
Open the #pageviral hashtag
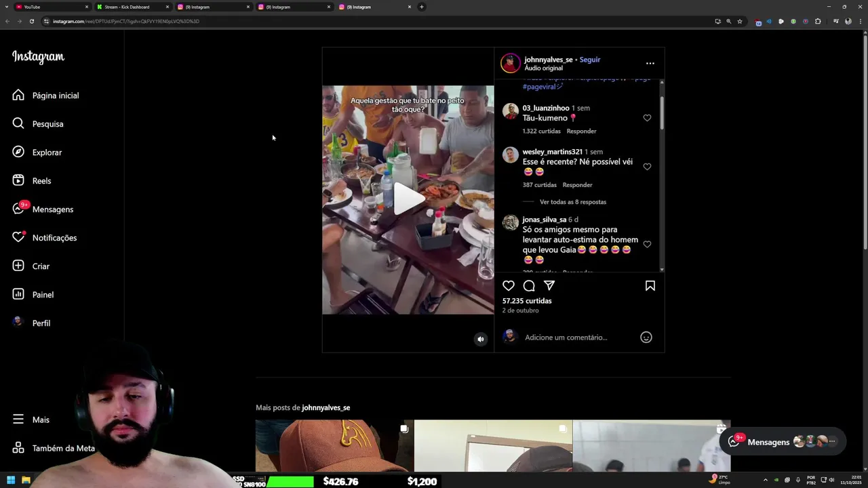[x=542, y=87]
